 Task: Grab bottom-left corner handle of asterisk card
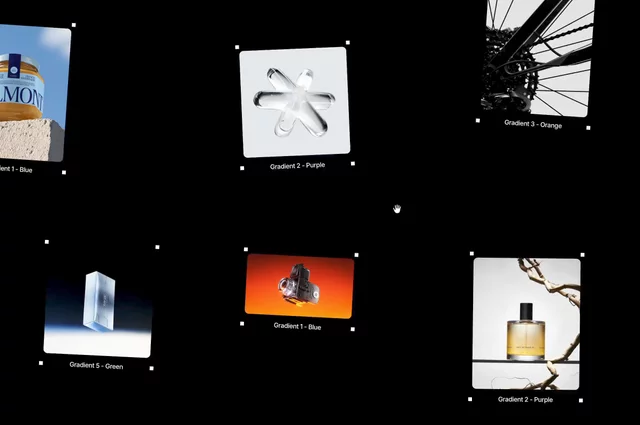(242, 168)
